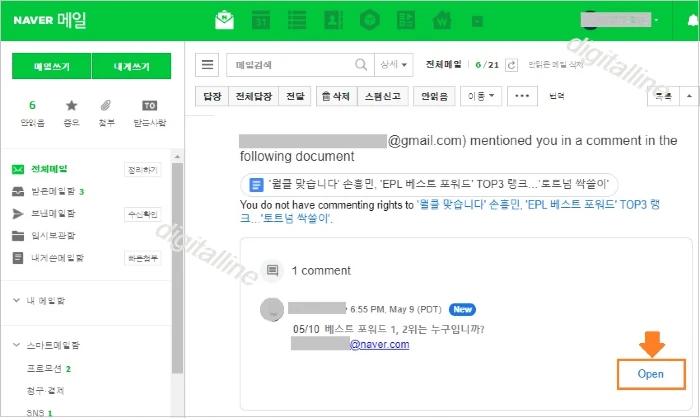Open the 이동 move dropdown
The width and height of the screenshot is (700, 418).
[x=481, y=96]
